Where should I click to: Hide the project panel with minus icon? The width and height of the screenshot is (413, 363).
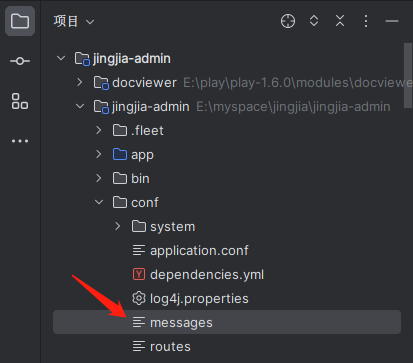(x=392, y=21)
